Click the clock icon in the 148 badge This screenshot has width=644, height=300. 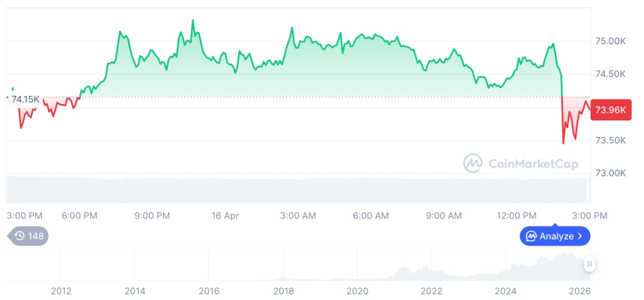(19, 236)
